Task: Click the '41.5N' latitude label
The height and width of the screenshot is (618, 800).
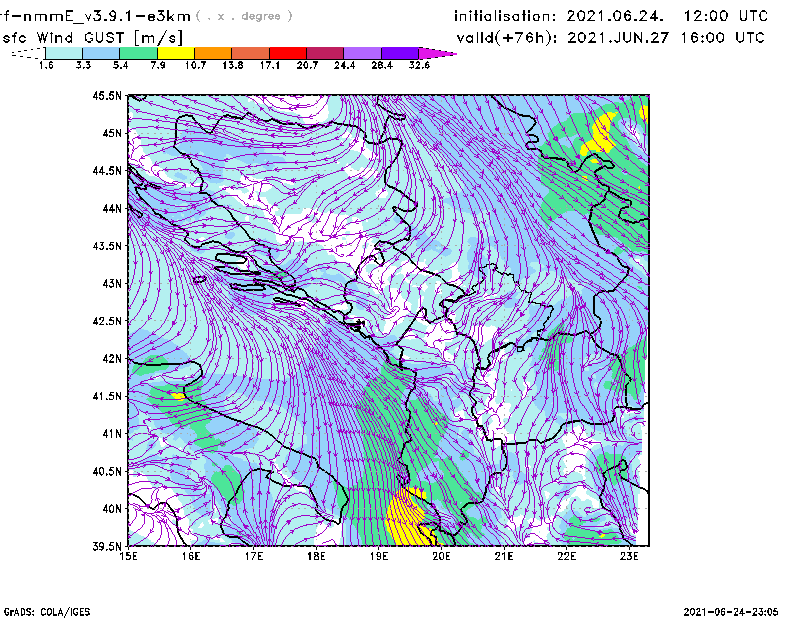Action: click(x=107, y=396)
